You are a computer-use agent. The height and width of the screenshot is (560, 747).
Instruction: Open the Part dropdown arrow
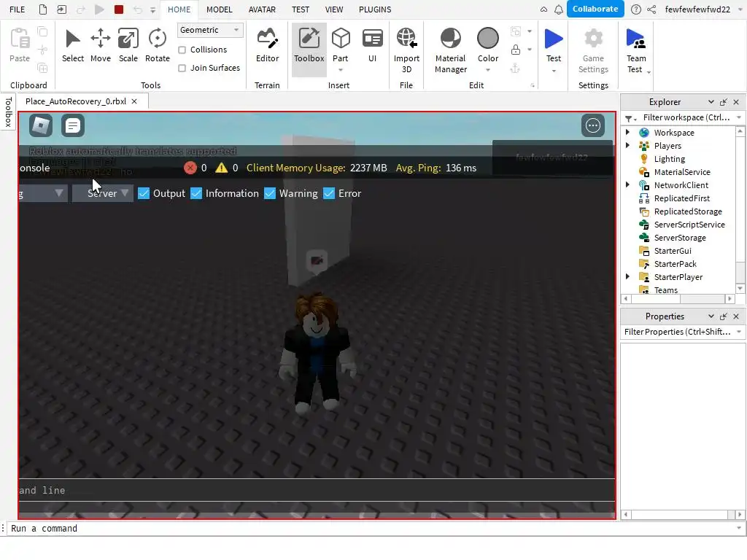click(341, 70)
